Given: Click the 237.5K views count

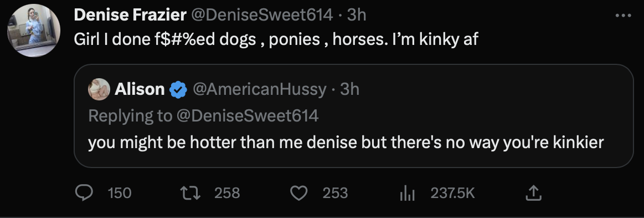Looking at the screenshot, I should (452, 193).
